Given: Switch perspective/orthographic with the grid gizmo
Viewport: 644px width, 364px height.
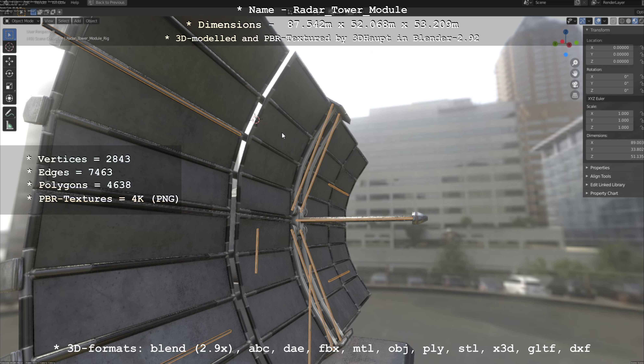Looking at the screenshot, I should (x=575, y=95).
